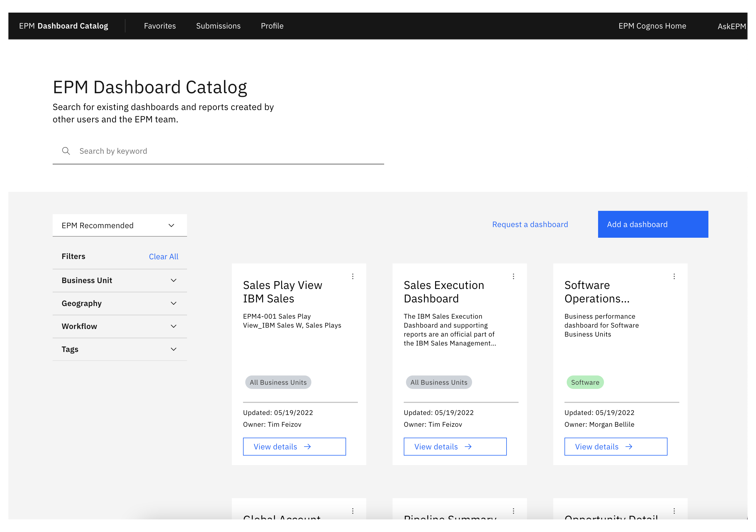Click Request a dashboard link
The height and width of the screenshot is (532, 756).
pyautogui.click(x=530, y=224)
